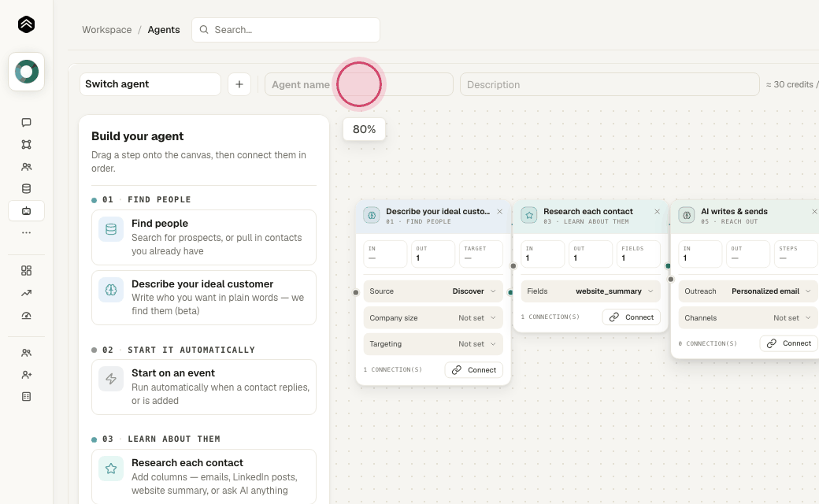This screenshot has width=819, height=504.
Task: Close the Describe your ideal custo node
Action: 499,212
